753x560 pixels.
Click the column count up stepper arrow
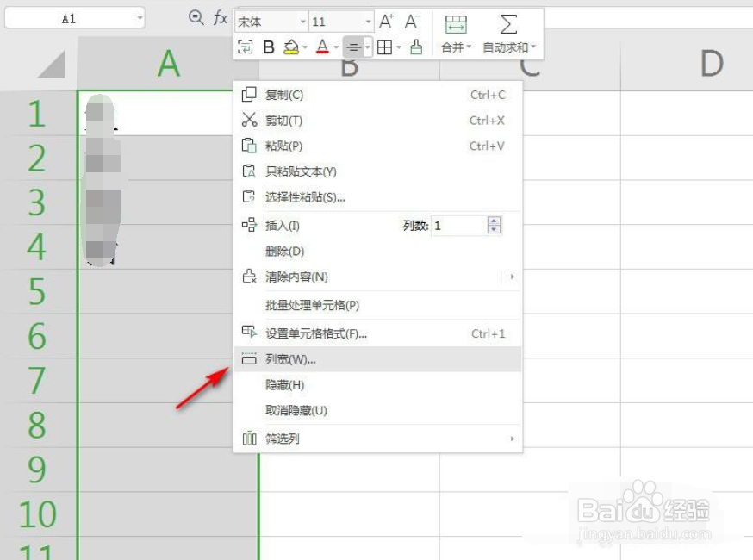pos(493,221)
